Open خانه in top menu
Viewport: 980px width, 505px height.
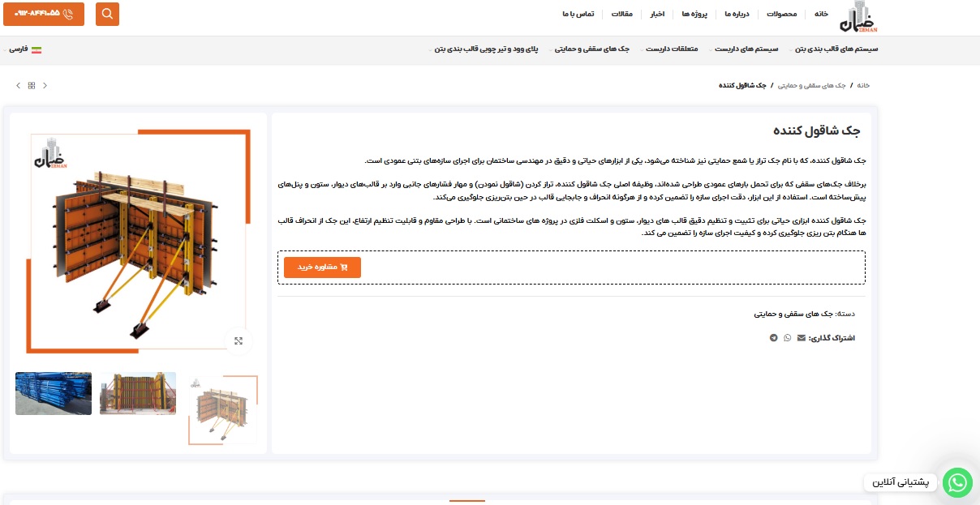822,15
